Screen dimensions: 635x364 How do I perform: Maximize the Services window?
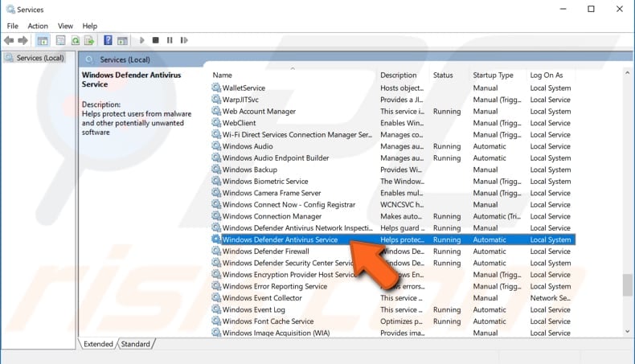[591, 9]
